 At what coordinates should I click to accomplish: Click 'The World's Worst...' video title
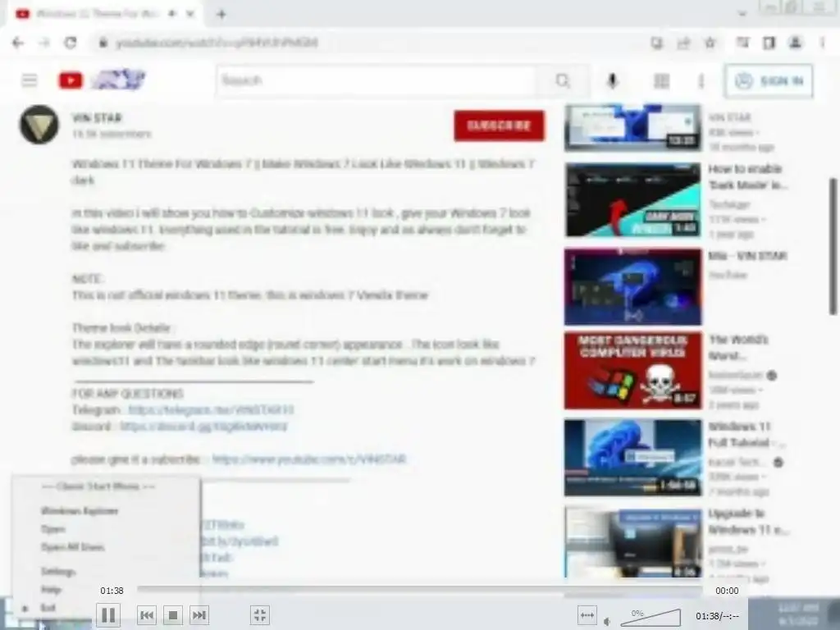(x=738, y=348)
